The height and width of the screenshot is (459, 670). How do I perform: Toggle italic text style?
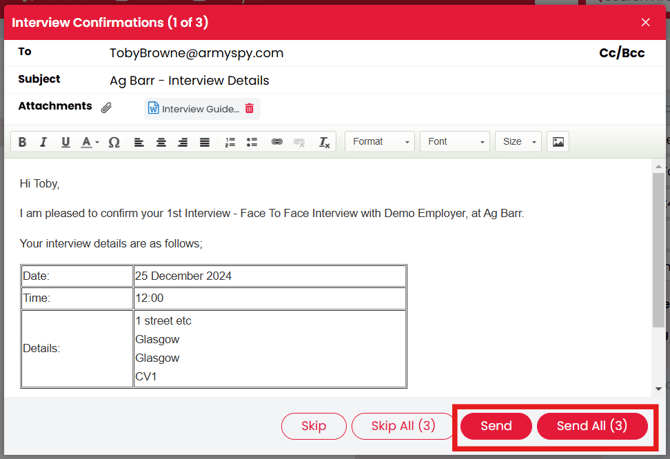[43, 142]
